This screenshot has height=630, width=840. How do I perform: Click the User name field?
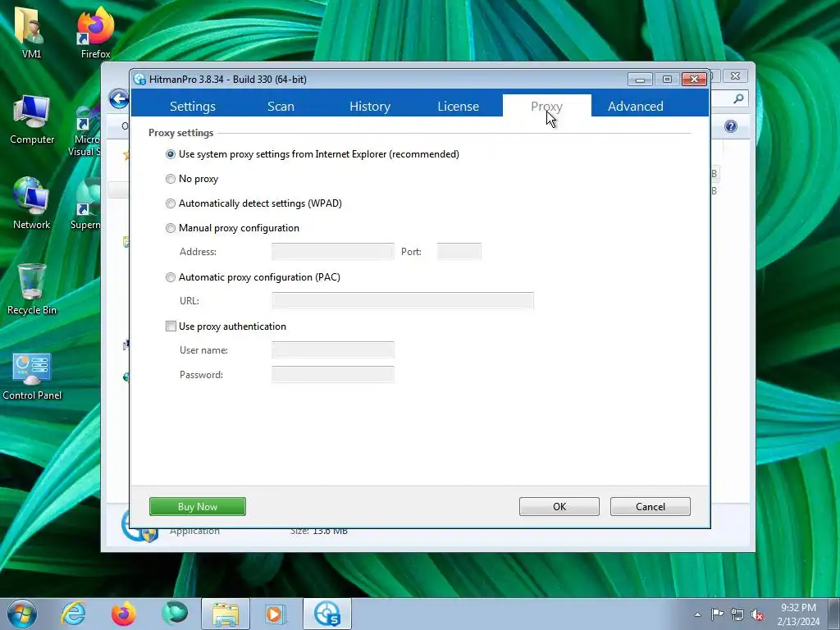(x=333, y=349)
